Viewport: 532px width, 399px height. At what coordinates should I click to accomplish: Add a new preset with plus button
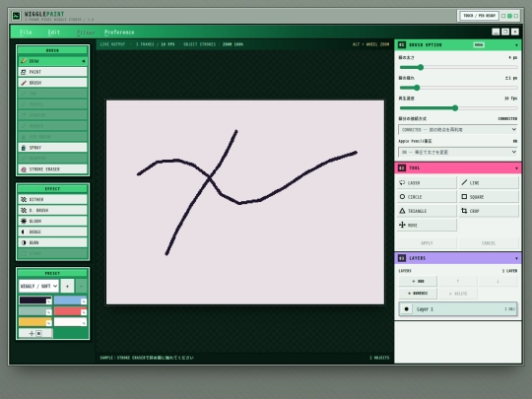click(x=67, y=286)
